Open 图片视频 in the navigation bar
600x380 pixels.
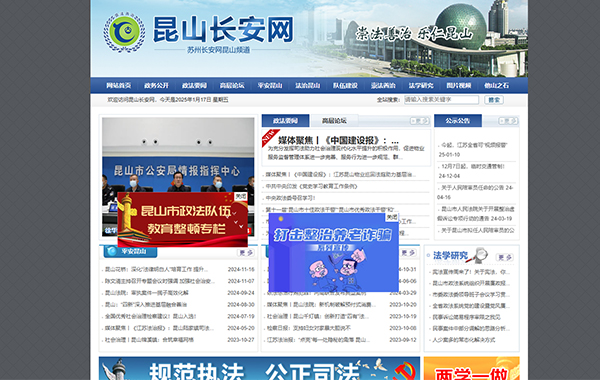click(x=458, y=85)
